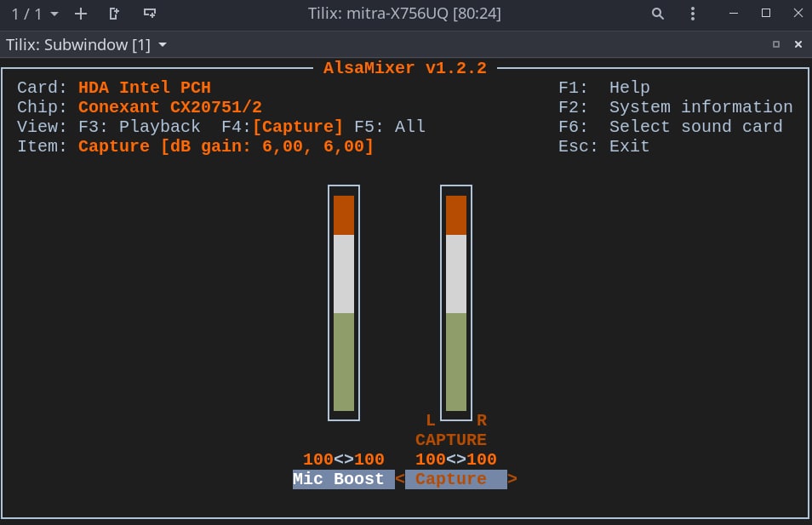This screenshot has height=525, width=812.
Task: Click the F4: [Capture] view option
Action: click(x=283, y=127)
